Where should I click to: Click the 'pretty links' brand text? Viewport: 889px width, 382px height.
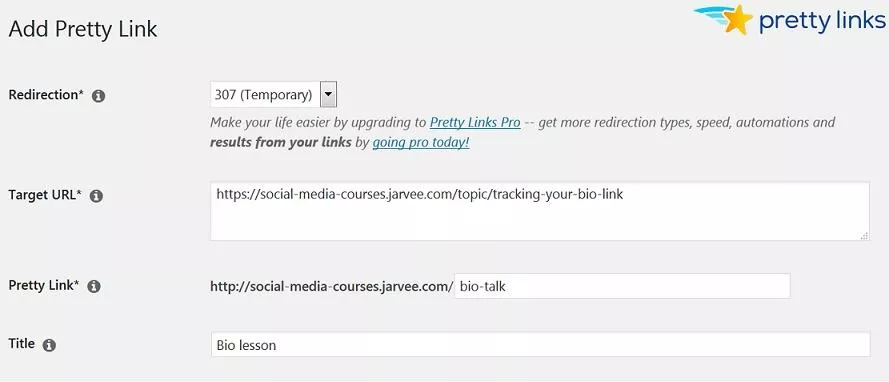[x=823, y=22]
